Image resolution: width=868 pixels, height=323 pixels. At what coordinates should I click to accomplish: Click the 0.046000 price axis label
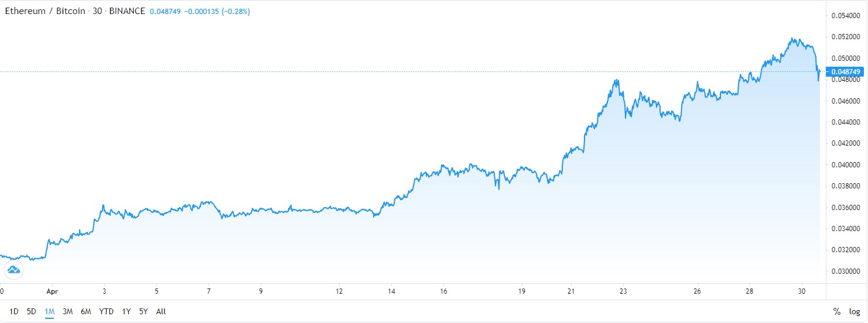845,101
